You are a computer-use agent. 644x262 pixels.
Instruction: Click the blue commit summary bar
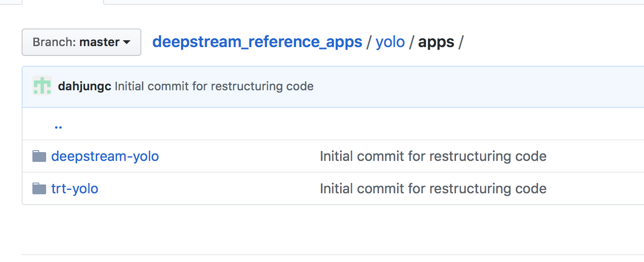click(466, 86)
